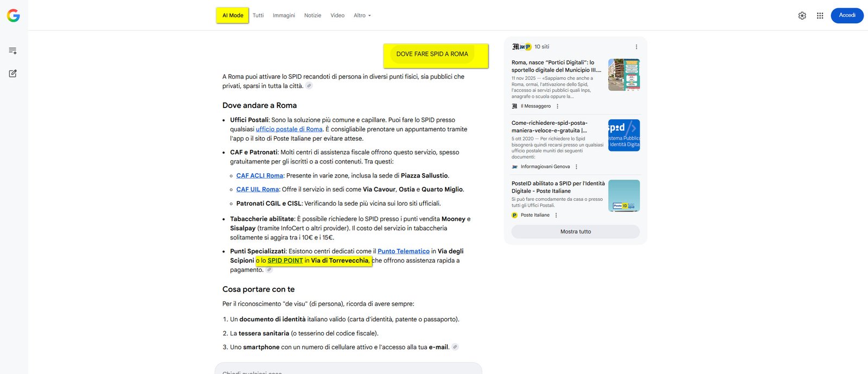
Task: Click the 'Uffici Postali' bold text
Action: click(x=249, y=120)
